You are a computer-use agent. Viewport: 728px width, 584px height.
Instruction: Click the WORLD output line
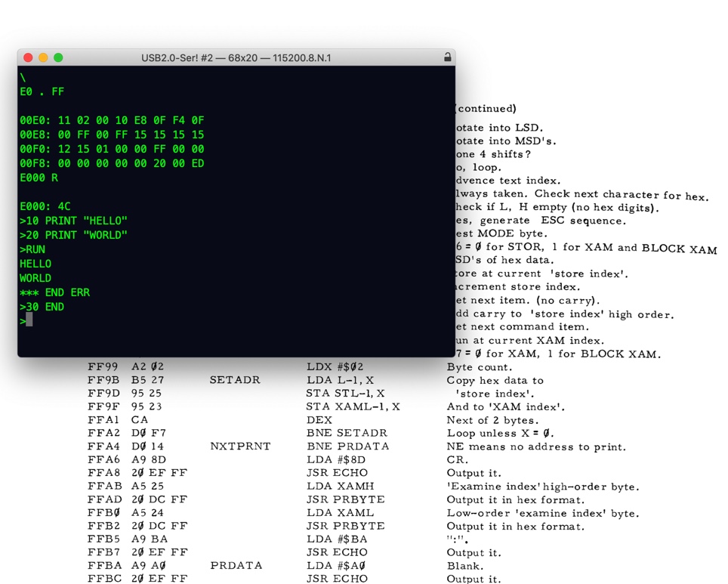coord(35,278)
